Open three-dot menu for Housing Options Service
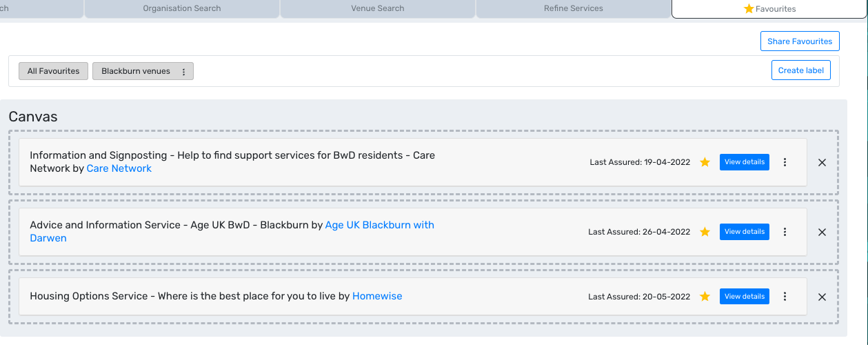 click(x=785, y=297)
